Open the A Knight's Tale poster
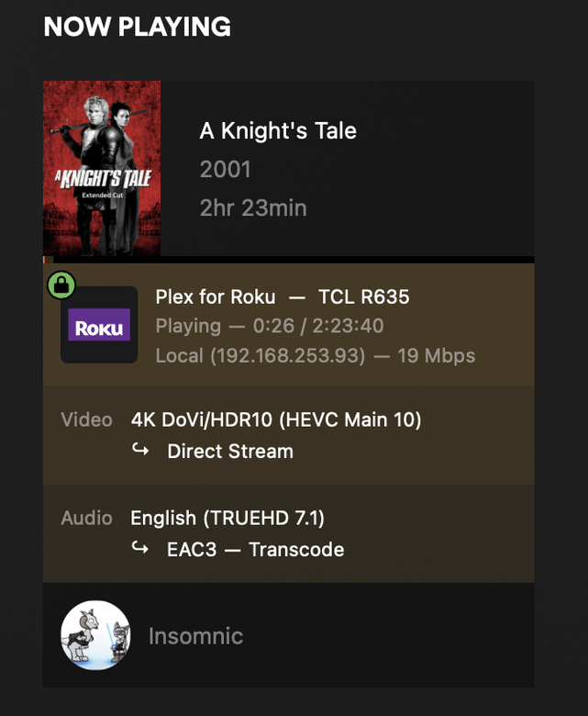The height and width of the screenshot is (716, 588). click(102, 168)
